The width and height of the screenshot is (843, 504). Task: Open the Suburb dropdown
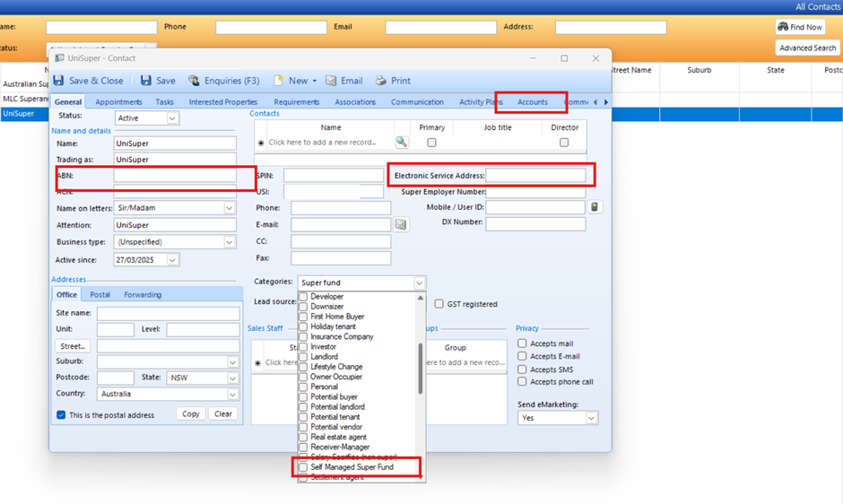coord(232,362)
